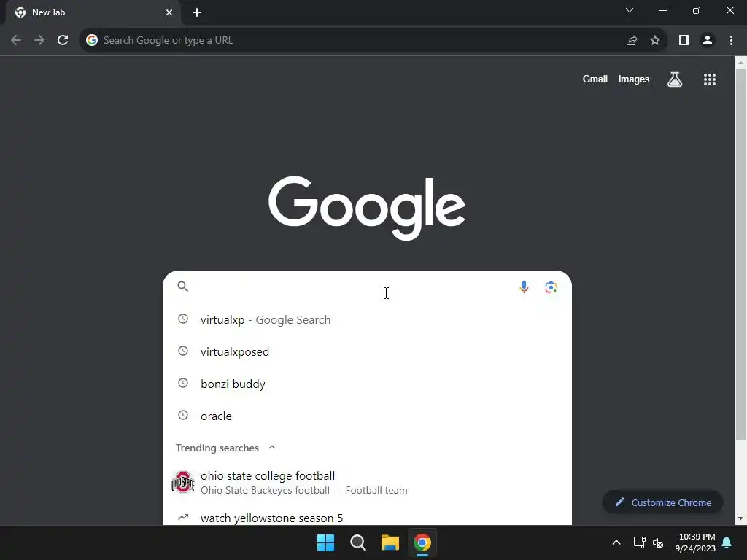Click the Chrome taskbar icon

point(422,542)
